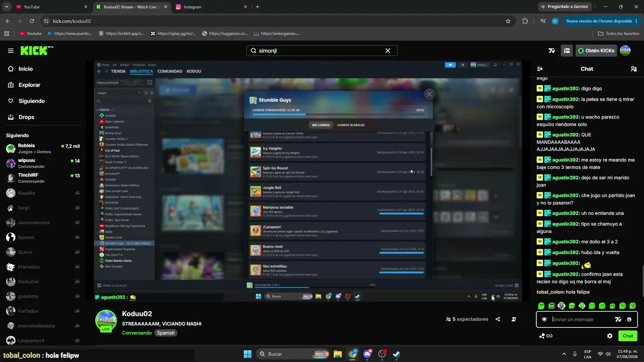The image size is (644, 362).
Task: Open Spreen channel in followed list
Action: click(43, 237)
